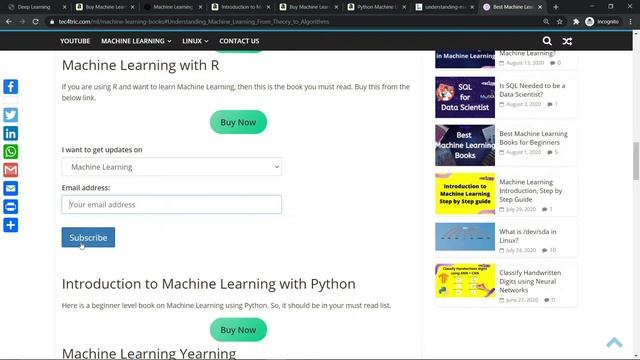640x360 pixels.
Task: Click the Print page icon
Action: click(x=11, y=207)
